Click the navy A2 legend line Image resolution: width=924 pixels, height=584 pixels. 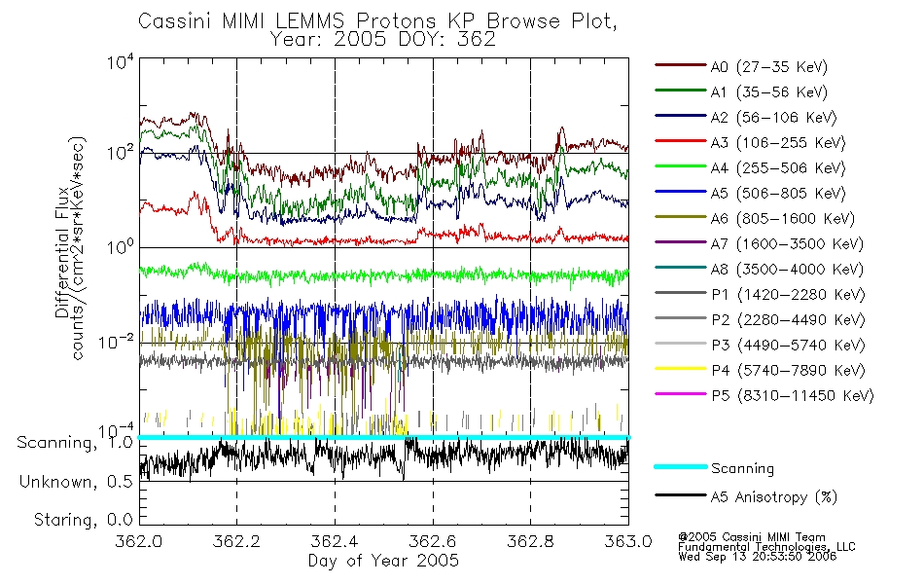click(x=680, y=116)
